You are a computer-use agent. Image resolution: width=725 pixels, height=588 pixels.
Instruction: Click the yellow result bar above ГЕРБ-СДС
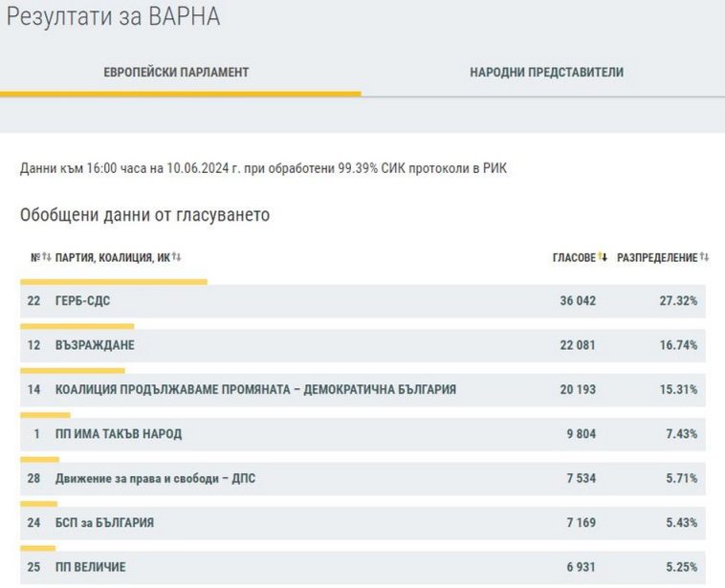point(114,282)
